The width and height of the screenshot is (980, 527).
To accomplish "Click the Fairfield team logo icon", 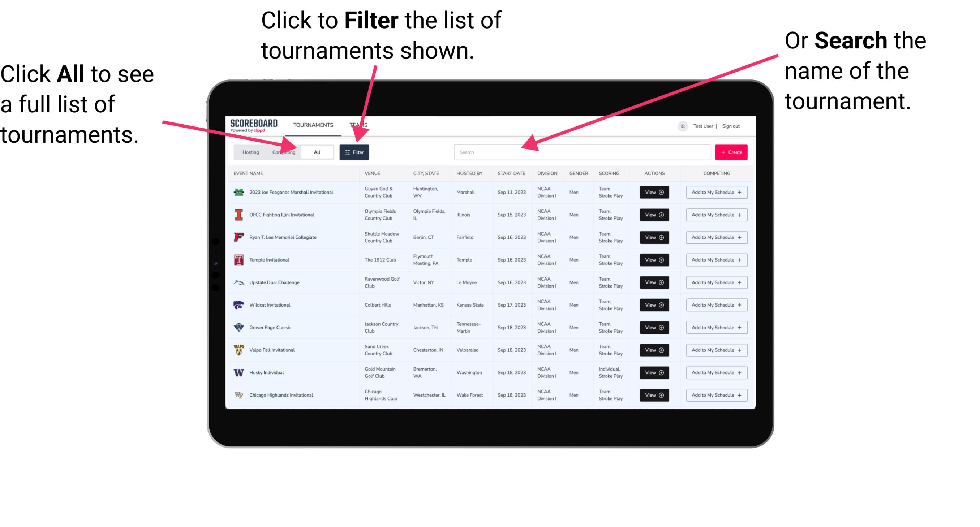I will click(x=237, y=237).
